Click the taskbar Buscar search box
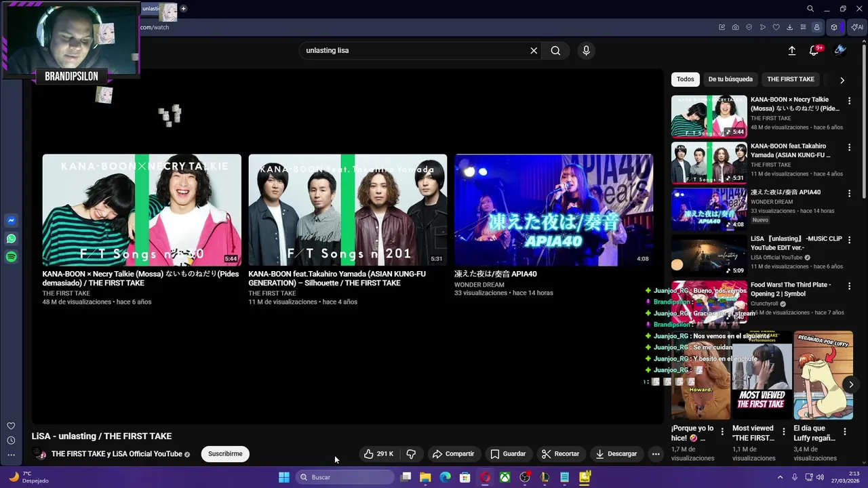Screen dimensions: 868x488 [x=346, y=477]
